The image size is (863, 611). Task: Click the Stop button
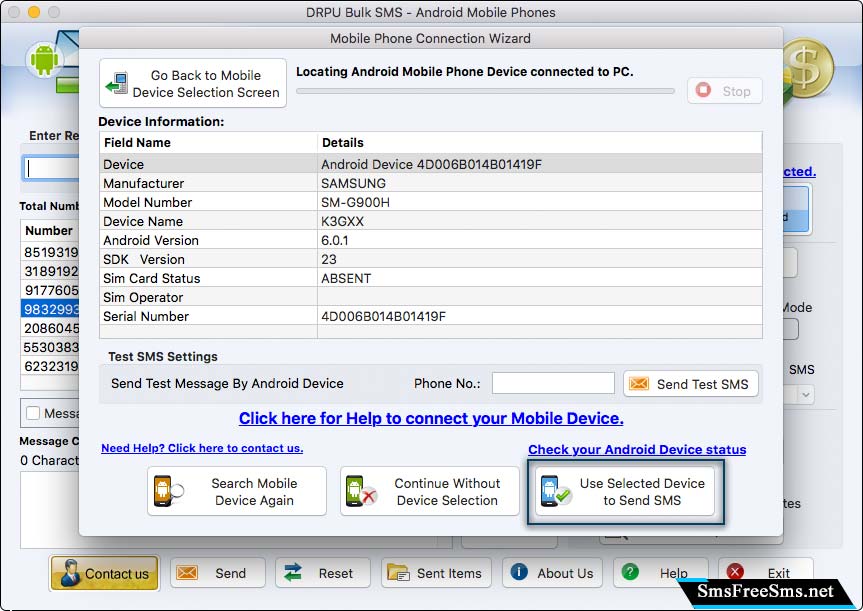click(724, 90)
